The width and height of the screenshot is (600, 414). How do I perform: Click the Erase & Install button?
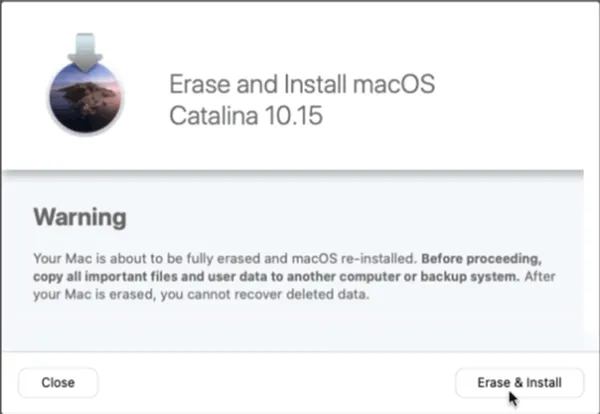pos(519,383)
